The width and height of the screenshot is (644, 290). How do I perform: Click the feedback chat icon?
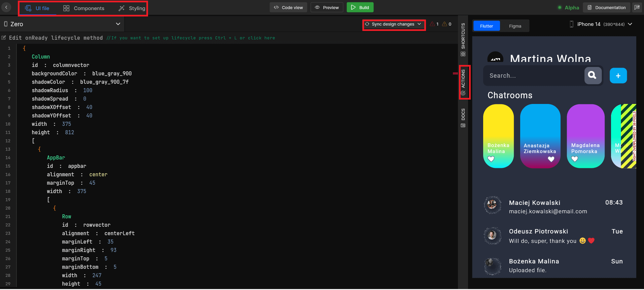(x=637, y=7)
